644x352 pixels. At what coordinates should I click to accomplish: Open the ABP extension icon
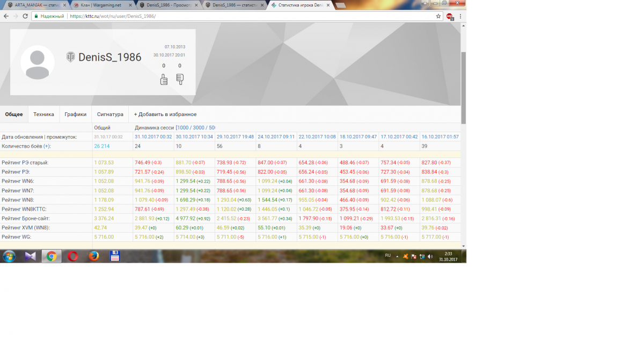(x=450, y=16)
